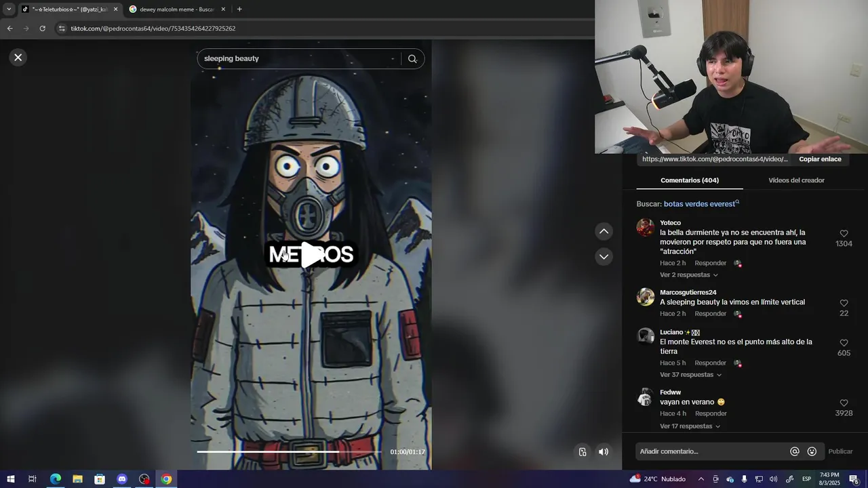Image resolution: width=868 pixels, height=488 pixels.
Task: Switch ESP keyboard language
Action: pyautogui.click(x=807, y=479)
